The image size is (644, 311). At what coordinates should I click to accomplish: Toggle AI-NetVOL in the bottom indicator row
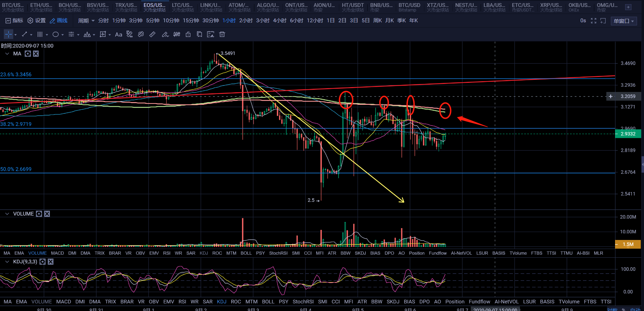pyautogui.click(x=507, y=302)
